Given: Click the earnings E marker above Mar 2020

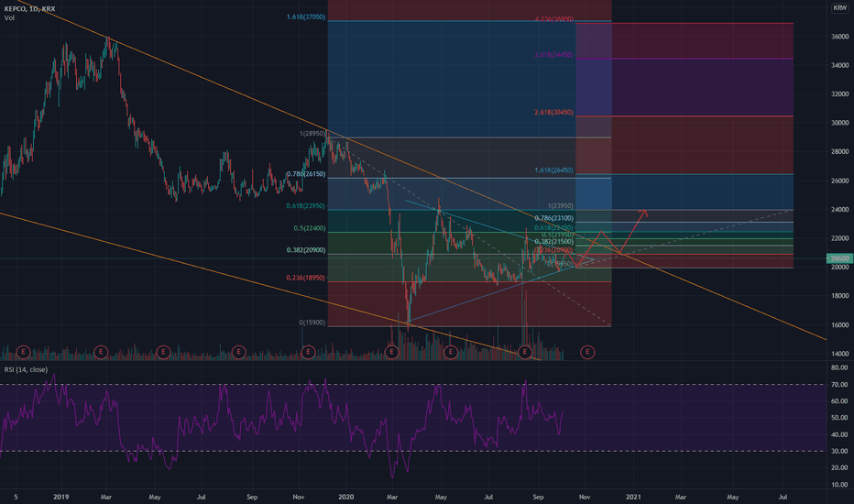Looking at the screenshot, I should [x=391, y=352].
